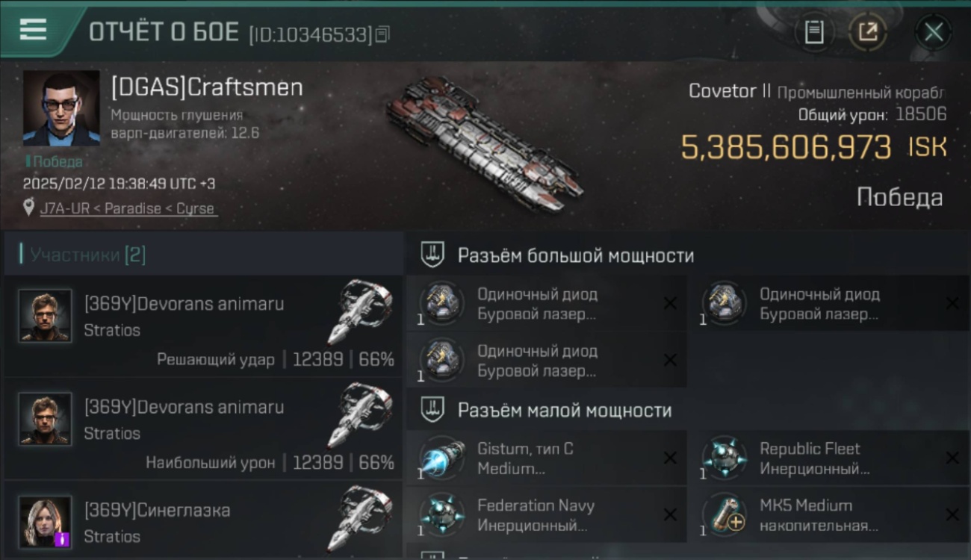Click the Разъём малой мощности section header

click(x=564, y=410)
